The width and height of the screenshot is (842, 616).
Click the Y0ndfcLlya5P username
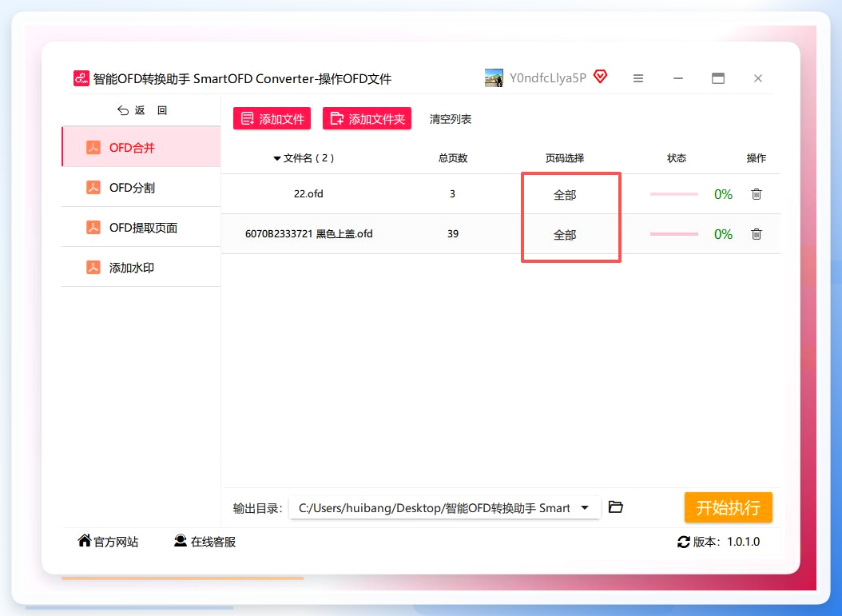(548, 77)
